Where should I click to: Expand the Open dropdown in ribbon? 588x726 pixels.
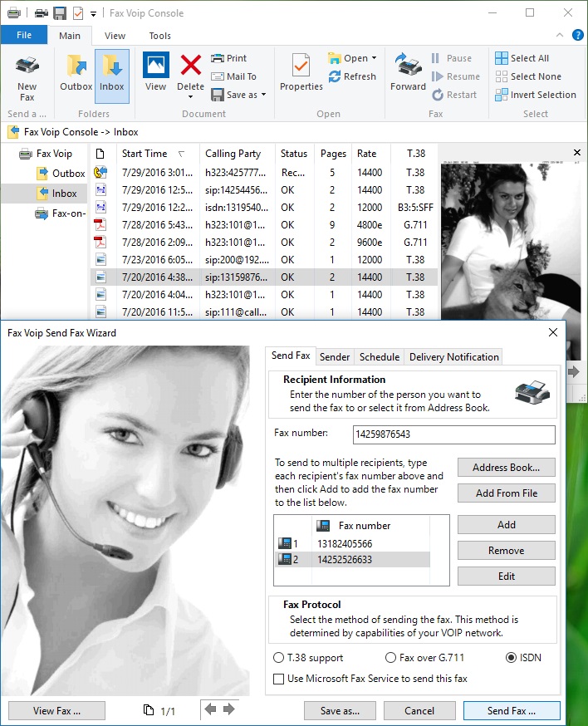374,58
